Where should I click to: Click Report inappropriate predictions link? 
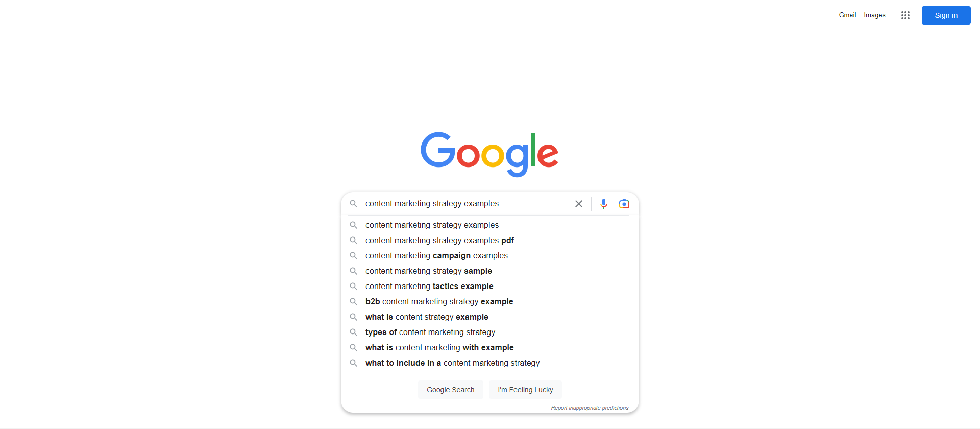(x=590, y=408)
